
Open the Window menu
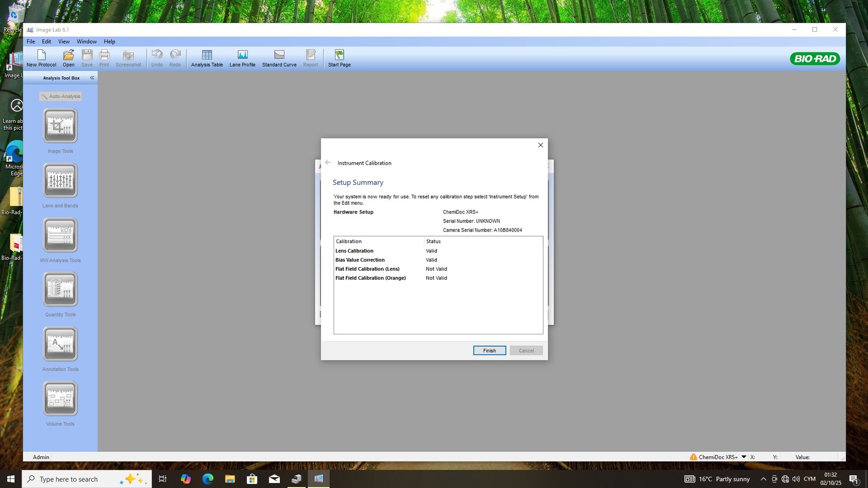[86, 42]
